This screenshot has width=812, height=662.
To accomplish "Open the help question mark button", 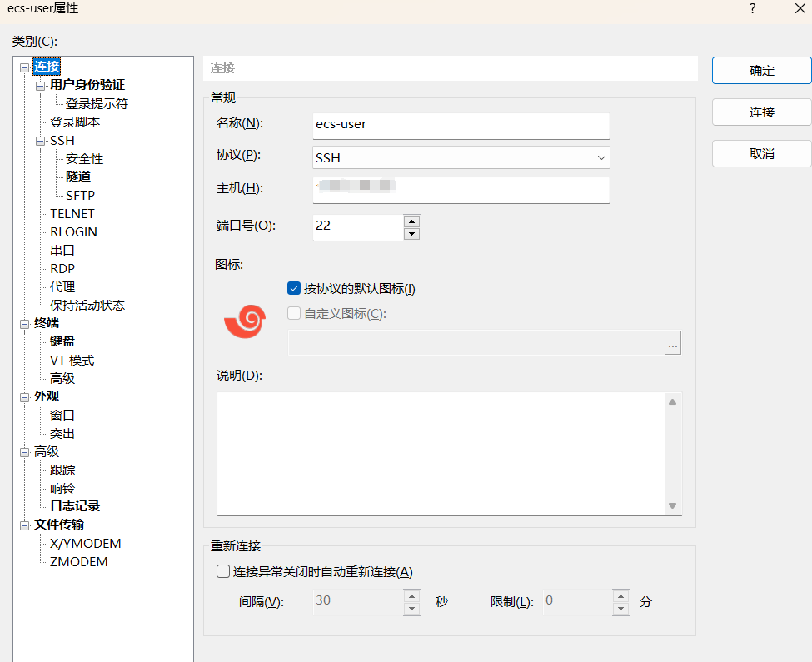I will click(752, 9).
